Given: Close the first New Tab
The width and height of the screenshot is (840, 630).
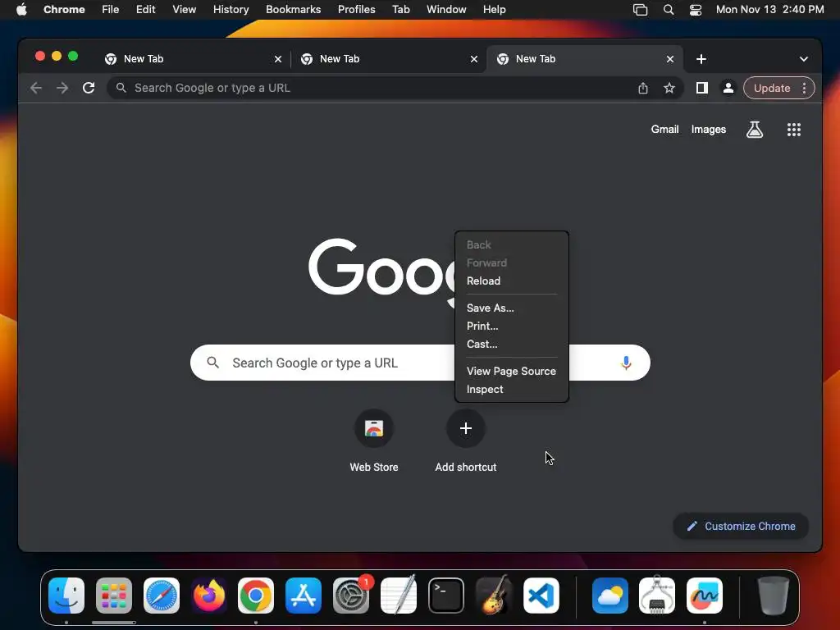Looking at the screenshot, I should [278, 59].
